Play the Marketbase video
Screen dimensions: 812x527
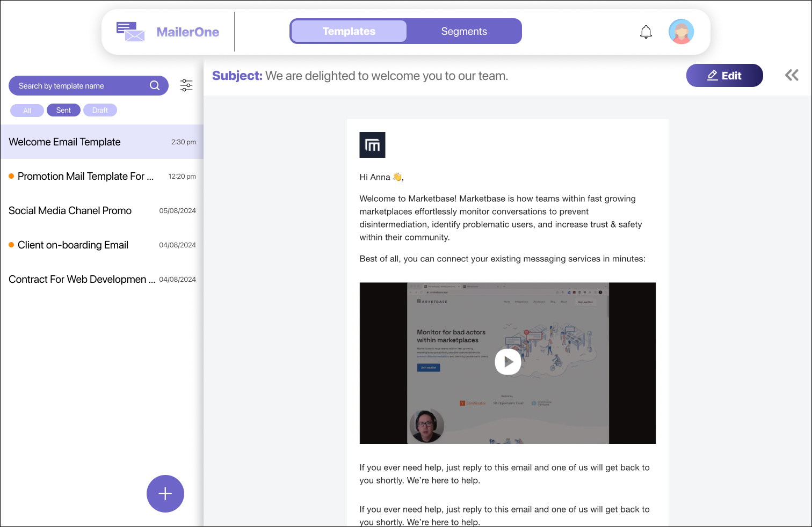(x=508, y=362)
